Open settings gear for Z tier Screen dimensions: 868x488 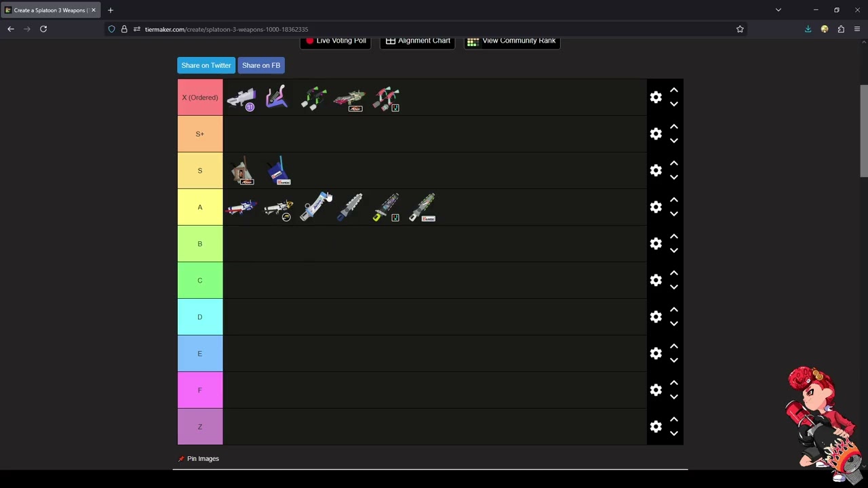pyautogui.click(x=656, y=427)
